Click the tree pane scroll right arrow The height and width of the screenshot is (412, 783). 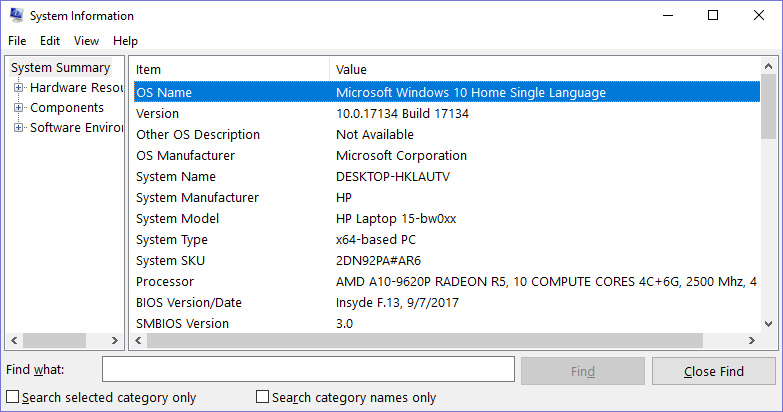(114, 340)
